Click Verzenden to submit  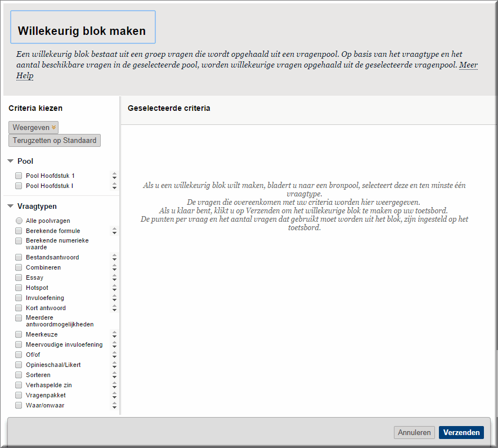461,432
